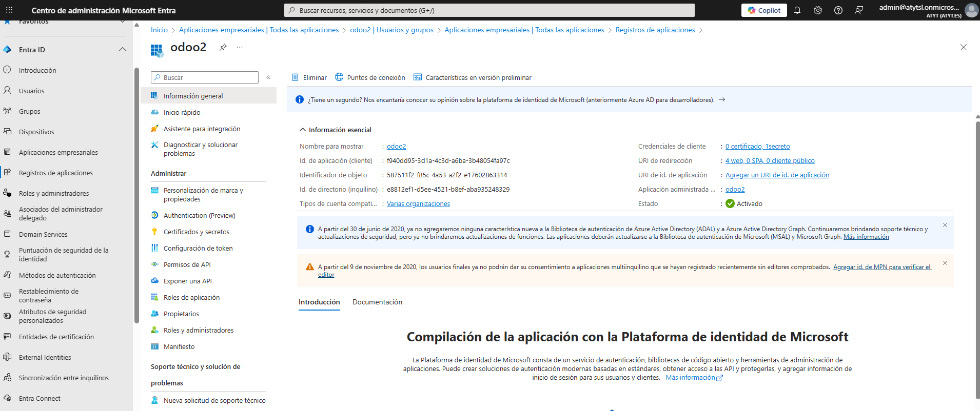Click the left navigation scrollbar

coord(136,195)
